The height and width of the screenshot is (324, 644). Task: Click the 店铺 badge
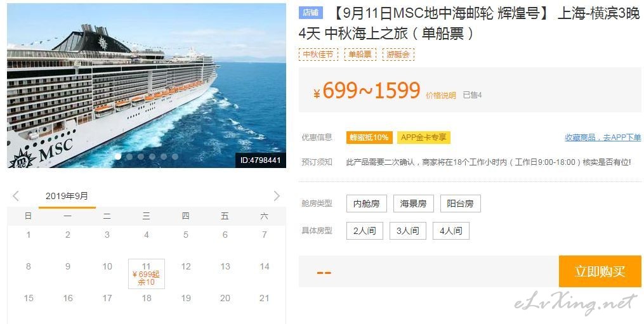pos(311,13)
